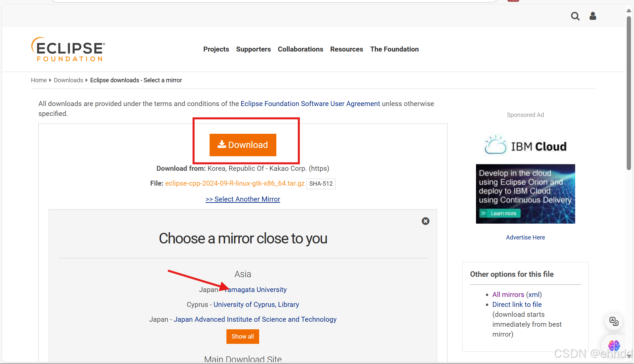This screenshot has height=364, width=634.
Task: Open All mirrors link
Action: [x=508, y=295]
